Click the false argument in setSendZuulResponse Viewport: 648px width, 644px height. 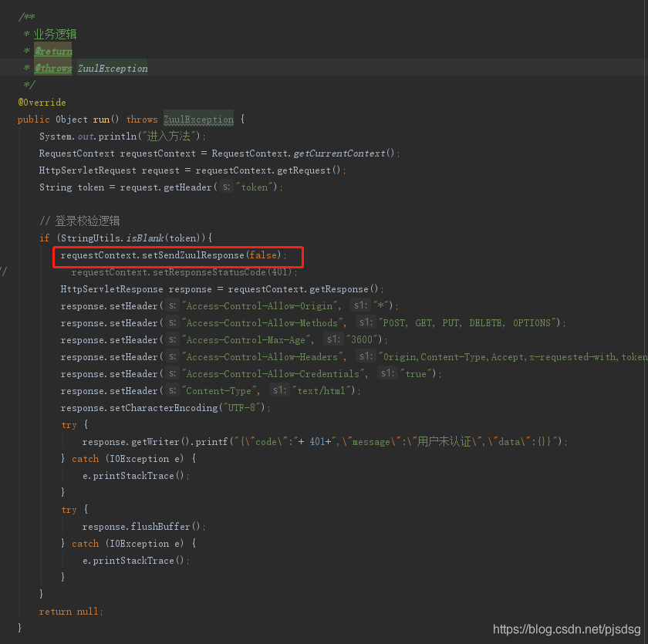pos(263,255)
